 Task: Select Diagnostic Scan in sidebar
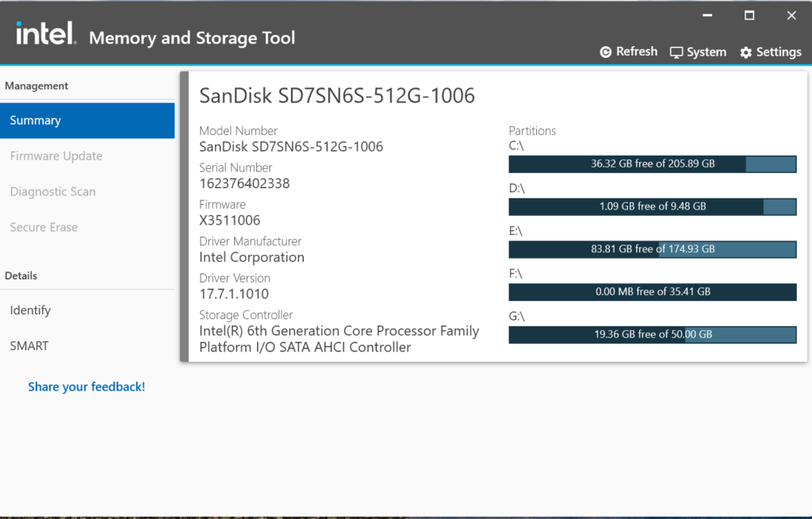(x=87, y=192)
